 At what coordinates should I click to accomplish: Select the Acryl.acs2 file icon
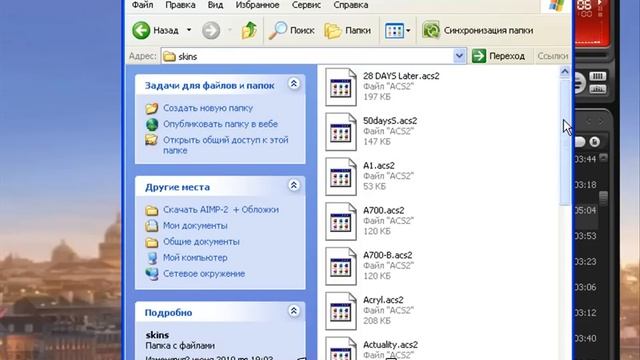(341, 311)
